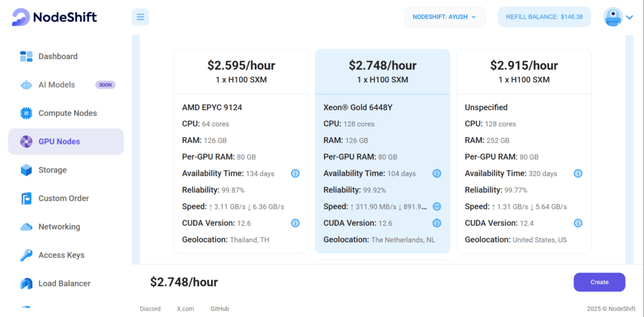Viewport: 644px width, 317px height.
Task: Select the Storage cube icon
Action: 26,170
